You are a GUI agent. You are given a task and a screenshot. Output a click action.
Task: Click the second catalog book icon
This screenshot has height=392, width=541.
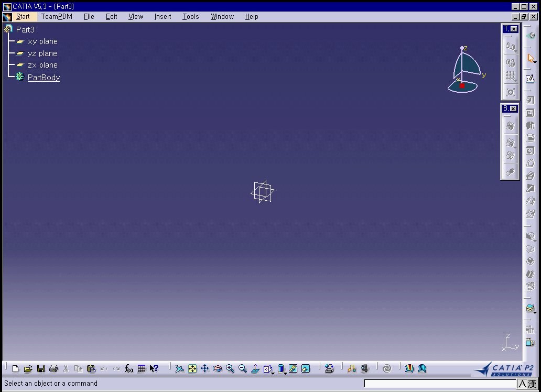(422, 368)
